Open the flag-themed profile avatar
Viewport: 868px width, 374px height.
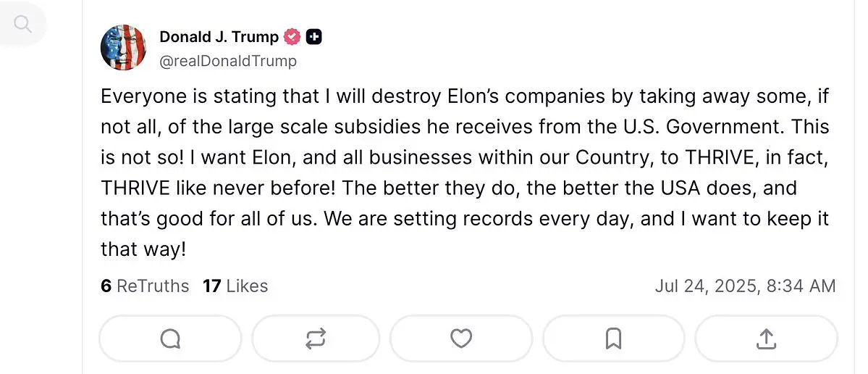pyautogui.click(x=123, y=47)
